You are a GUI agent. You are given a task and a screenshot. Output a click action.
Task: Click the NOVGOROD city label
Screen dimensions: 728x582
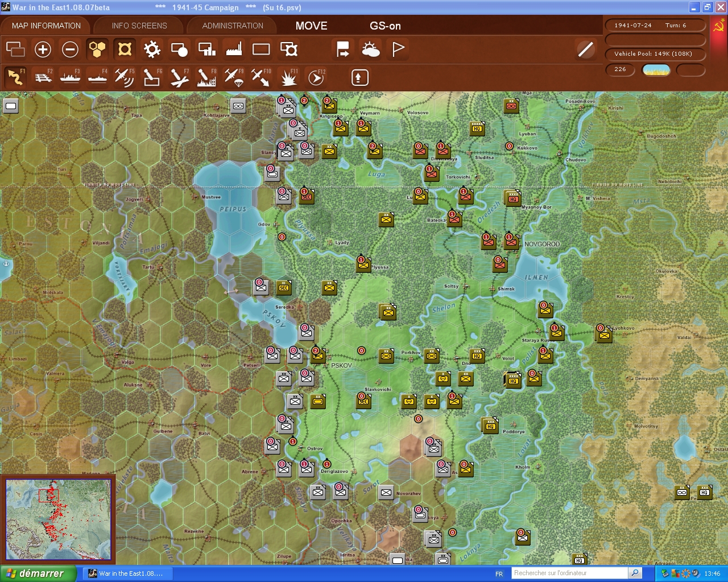[542, 244]
